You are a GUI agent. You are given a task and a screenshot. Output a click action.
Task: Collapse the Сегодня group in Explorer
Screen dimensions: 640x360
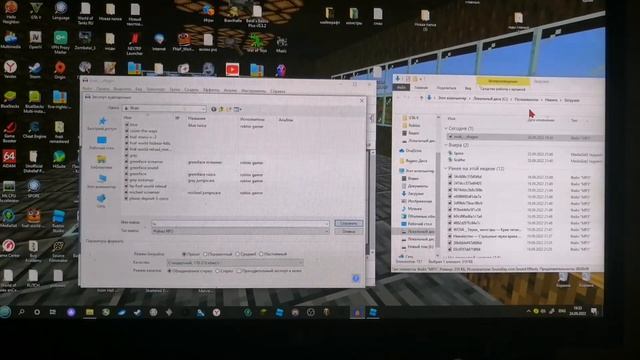(446, 128)
